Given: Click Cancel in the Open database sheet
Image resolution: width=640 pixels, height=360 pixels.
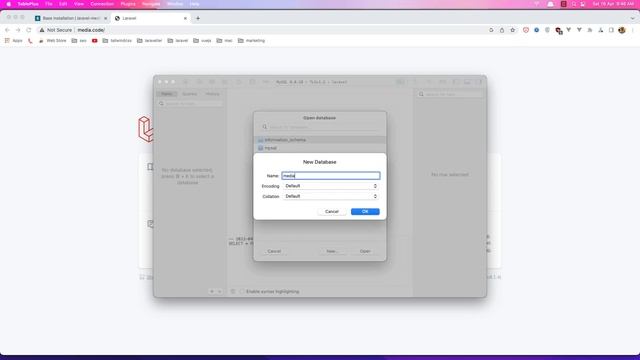Looking at the screenshot, I should pyautogui.click(x=274, y=251).
